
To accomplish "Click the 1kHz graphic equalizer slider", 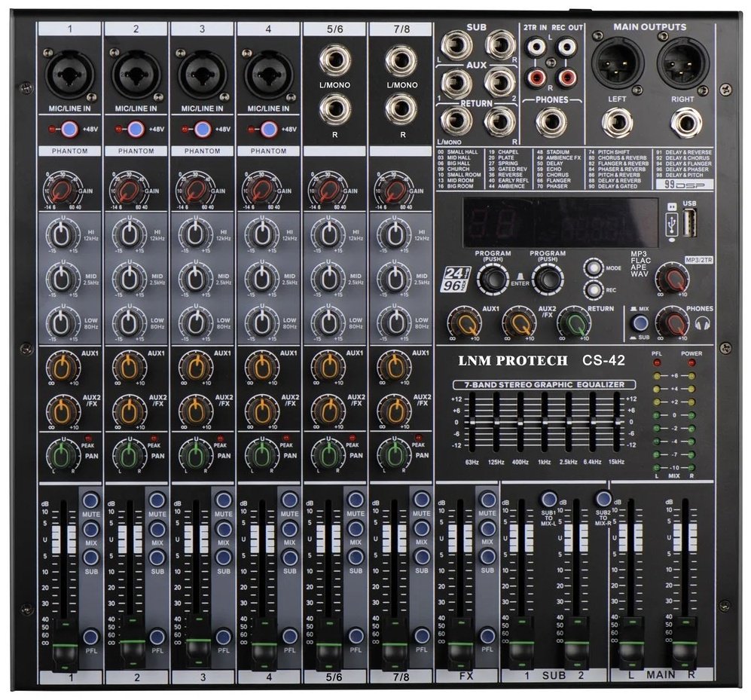I will pyautogui.click(x=544, y=422).
